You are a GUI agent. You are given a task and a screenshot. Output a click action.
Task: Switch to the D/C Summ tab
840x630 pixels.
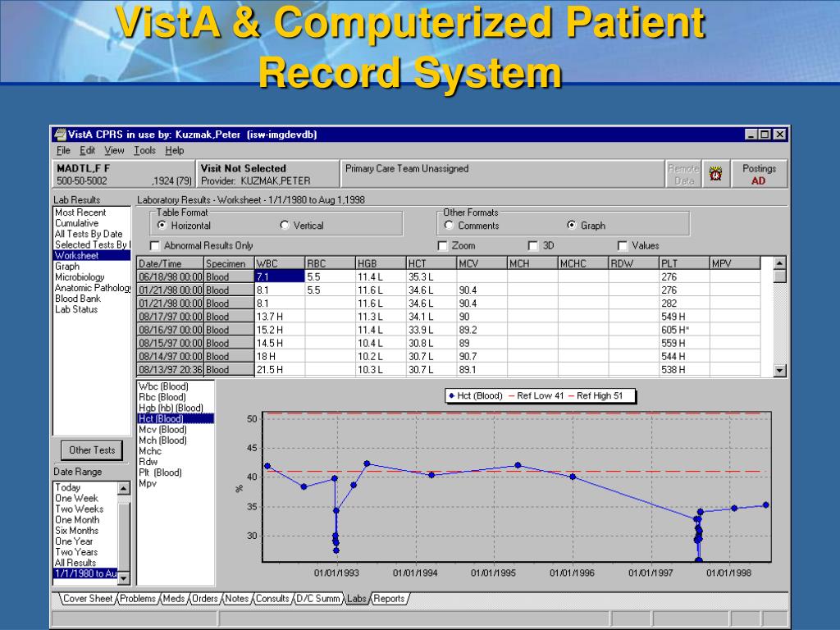pyautogui.click(x=317, y=598)
